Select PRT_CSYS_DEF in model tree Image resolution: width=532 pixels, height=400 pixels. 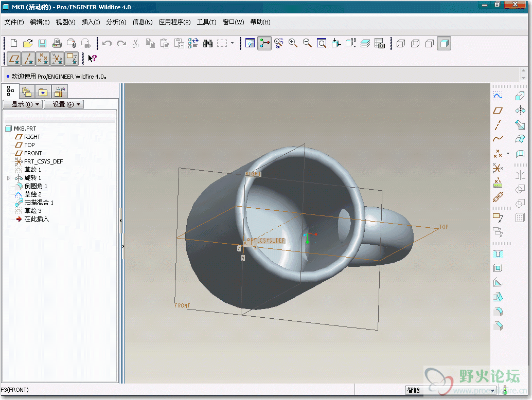pos(43,161)
